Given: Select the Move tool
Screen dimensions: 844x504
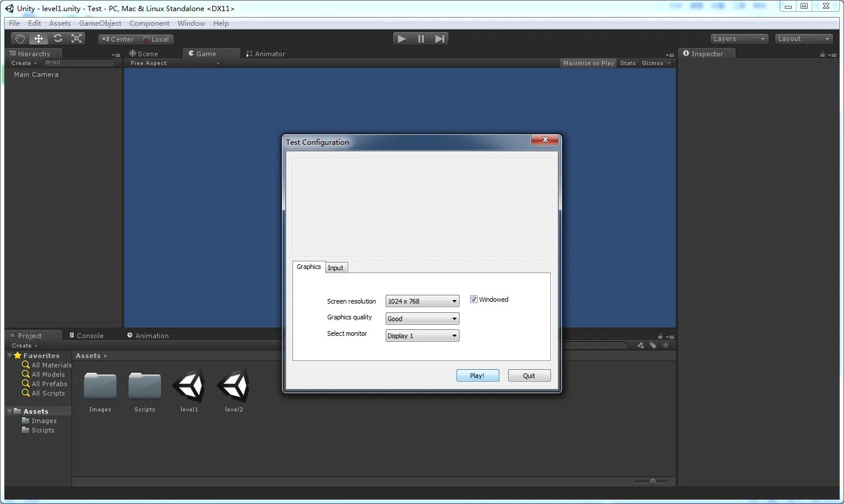Looking at the screenshot, I should 39,39.
